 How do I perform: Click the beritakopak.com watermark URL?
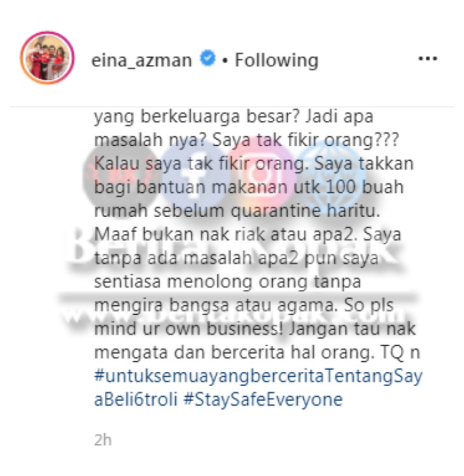234,317
